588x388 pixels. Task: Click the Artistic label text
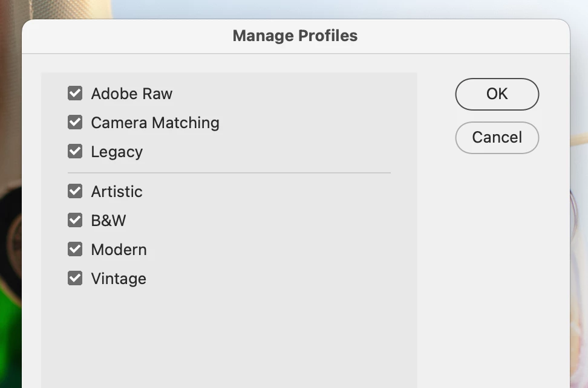click(x=117, y=192)
